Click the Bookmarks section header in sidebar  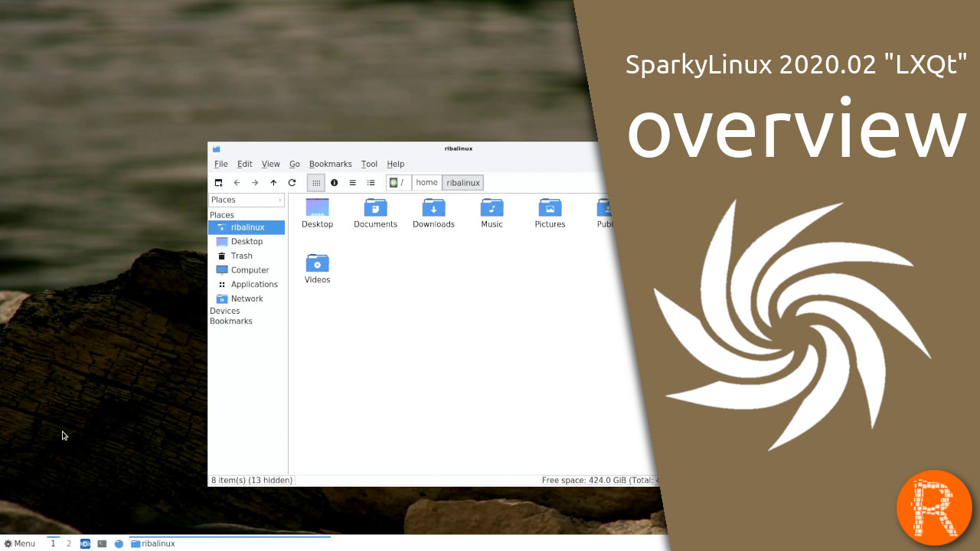coord(231,321)
